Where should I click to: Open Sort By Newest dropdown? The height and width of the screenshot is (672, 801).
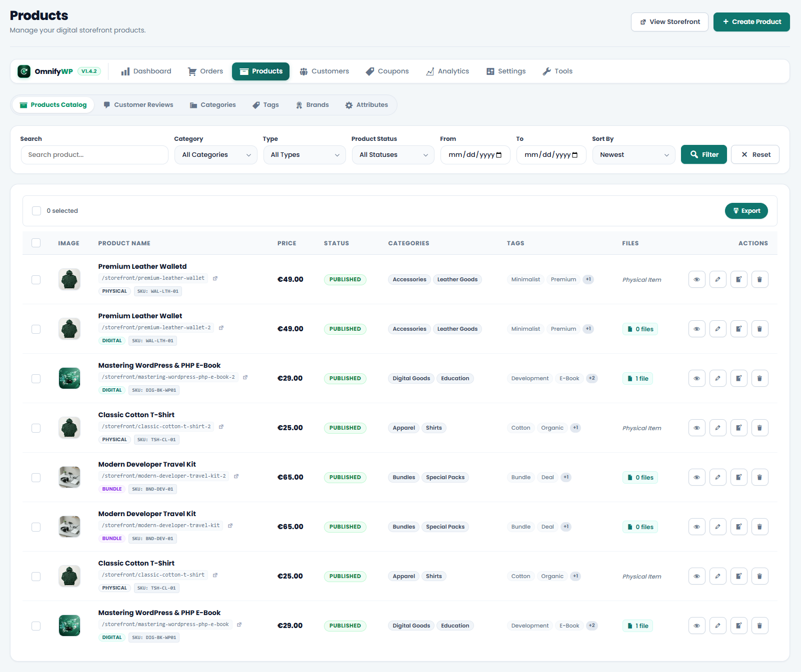click(x=634, y=155)
